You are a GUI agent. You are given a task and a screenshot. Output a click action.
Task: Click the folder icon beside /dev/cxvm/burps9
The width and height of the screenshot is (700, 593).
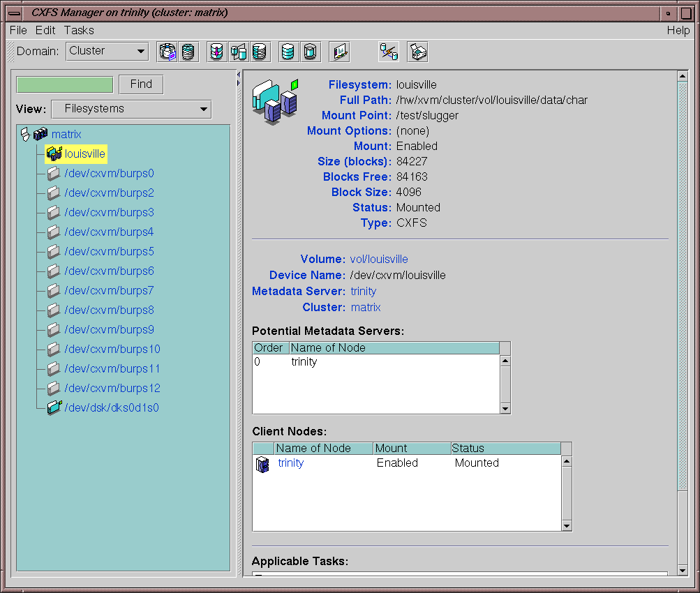pyautogui.click(x=54, y=329)
